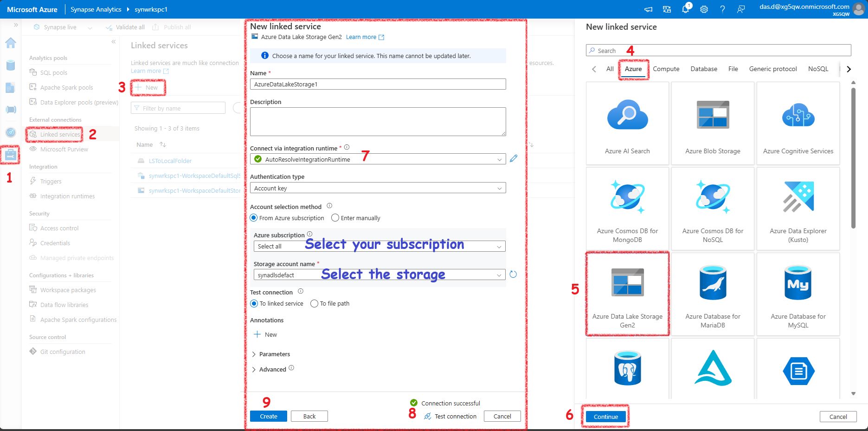Open the Authentication type dropdown
868x431 pixels.
point(378,188)
